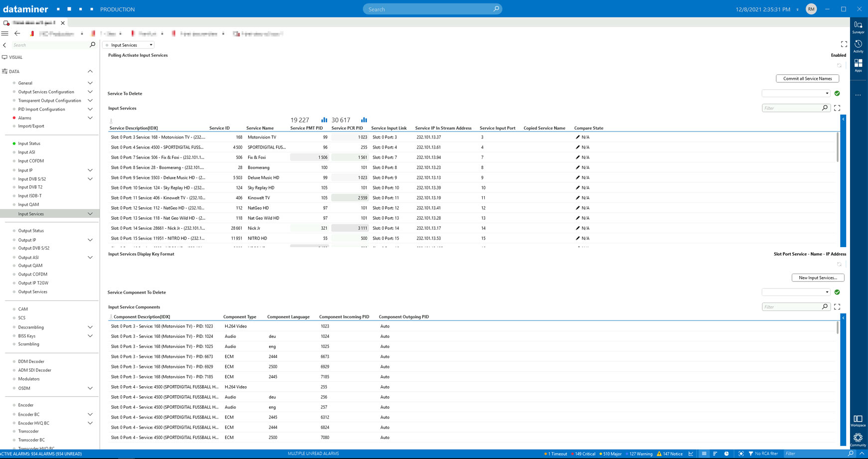The height and width of the screenshot is (459, 868).
Task: Open the Input Services page dropdown
Action: (129, 45)
